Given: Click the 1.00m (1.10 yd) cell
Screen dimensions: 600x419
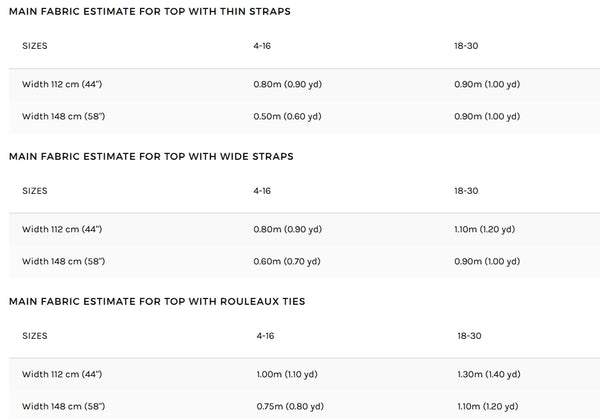Looking at the screenshot, I should [x=291, y=374].
